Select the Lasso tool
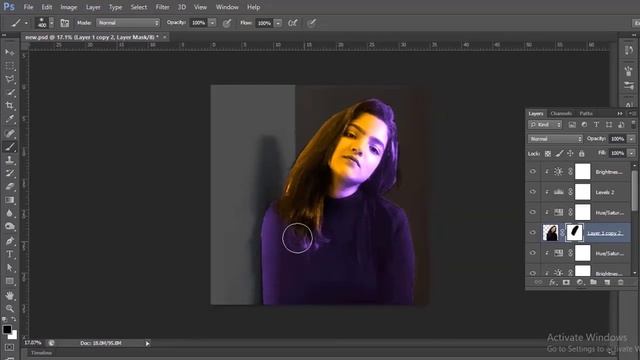 click(10, 79)
